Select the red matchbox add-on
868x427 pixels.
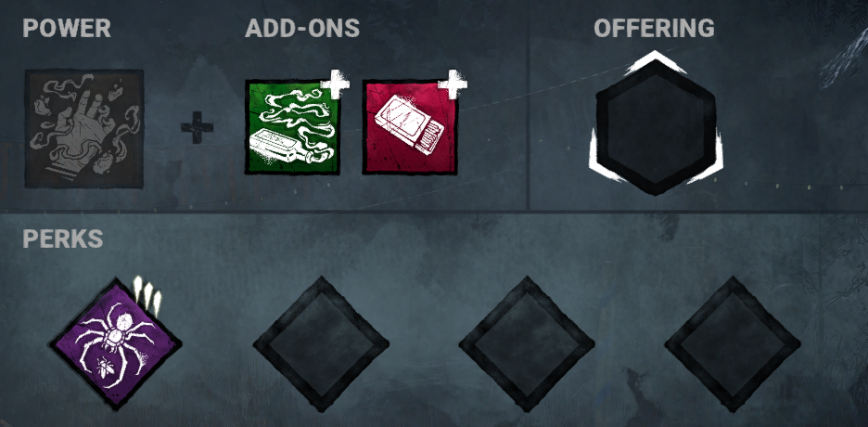tap(410, 127)
